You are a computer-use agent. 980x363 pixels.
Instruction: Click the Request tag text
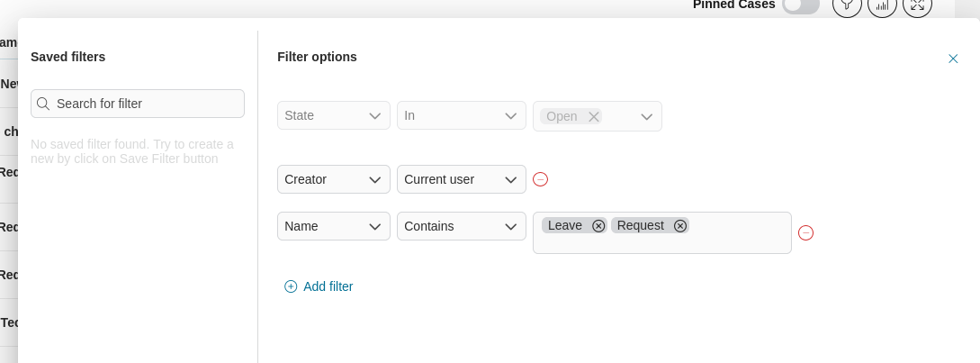(640, 225)
